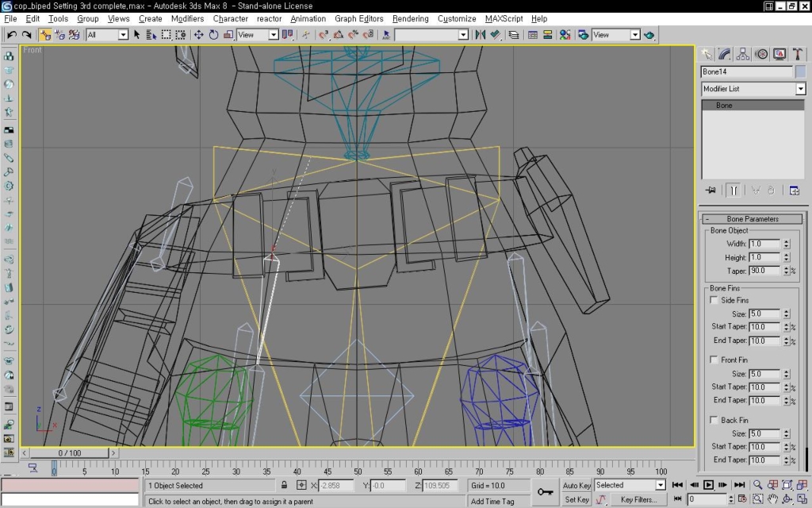Open the Create command panel tab
The height and width of the screenshot is (508, 812).
[707, 54]
